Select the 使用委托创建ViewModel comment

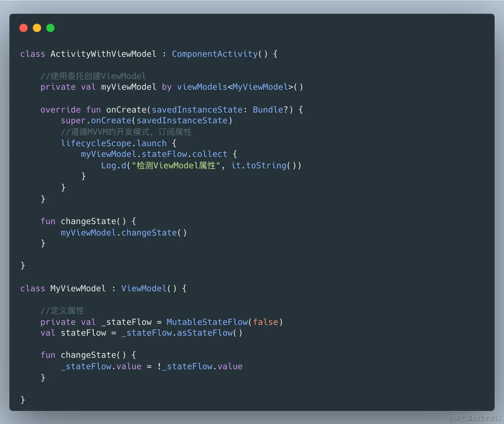(93, 76)
